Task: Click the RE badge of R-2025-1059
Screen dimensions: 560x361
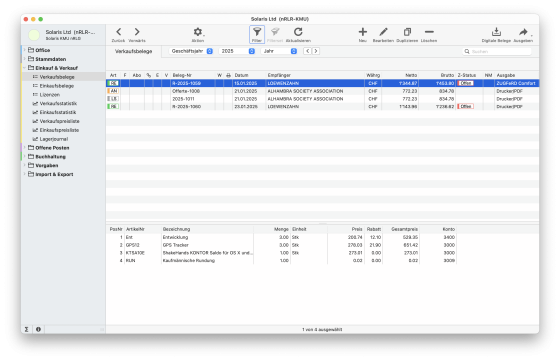Action: (113, 83)
